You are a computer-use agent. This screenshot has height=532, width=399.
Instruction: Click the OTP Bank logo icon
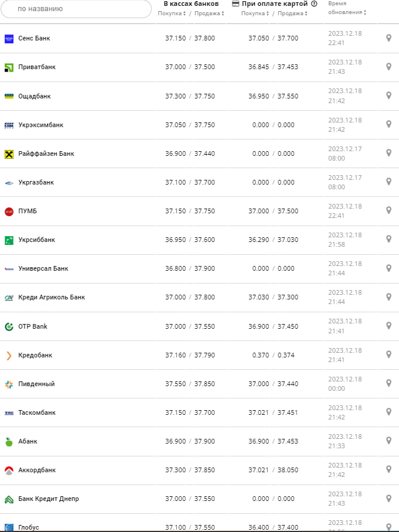coord(9,326)
